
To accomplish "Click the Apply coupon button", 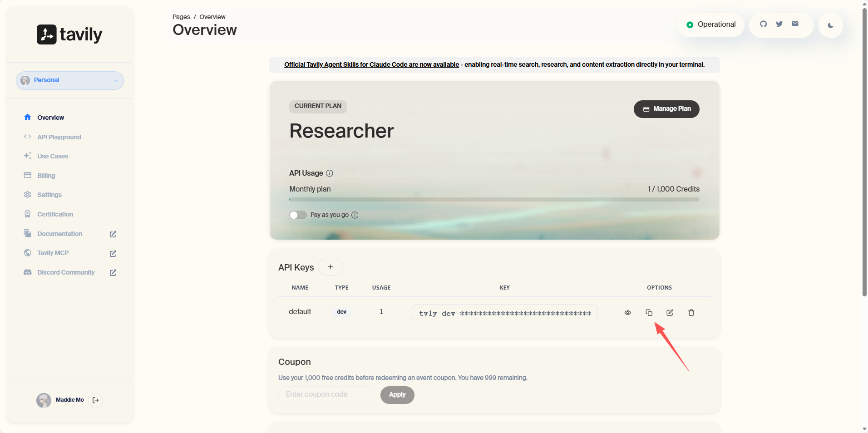I will pos(397,395).
